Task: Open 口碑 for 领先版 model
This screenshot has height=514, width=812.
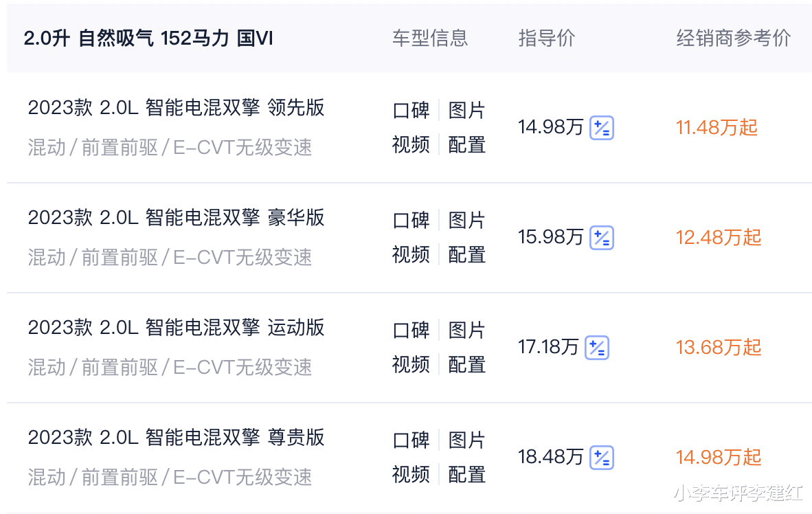Action: point(411,111)
